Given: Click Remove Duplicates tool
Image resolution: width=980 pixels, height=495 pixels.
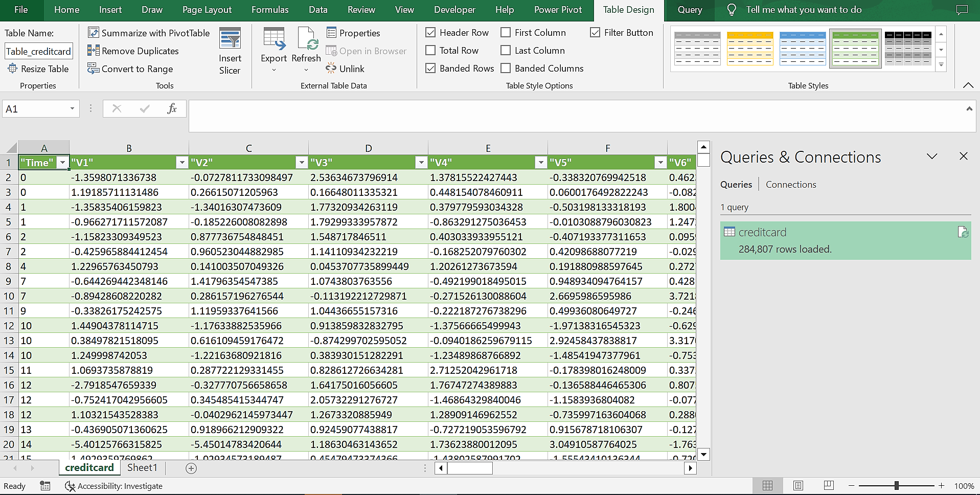Looking at the screenshot, I should point(133,51).
